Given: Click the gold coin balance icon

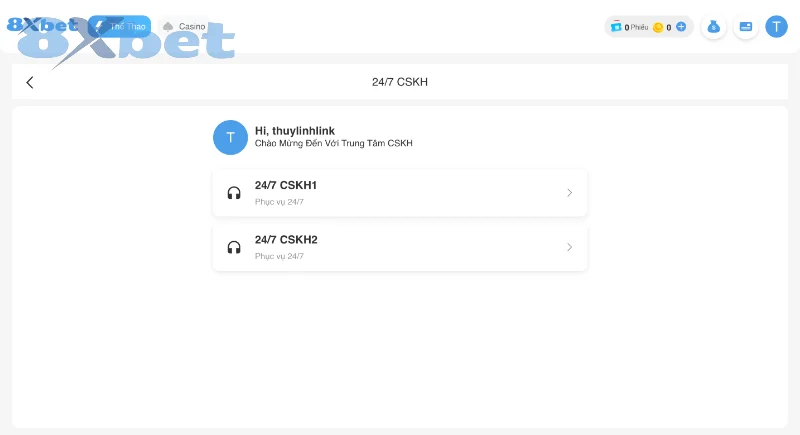Looking at the screenshot, I should 658,27.
